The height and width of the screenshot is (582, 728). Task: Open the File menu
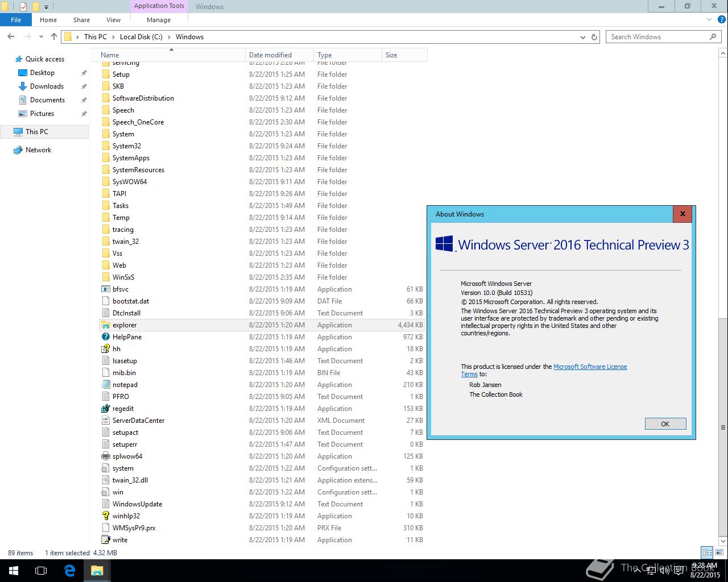[16, 20]
